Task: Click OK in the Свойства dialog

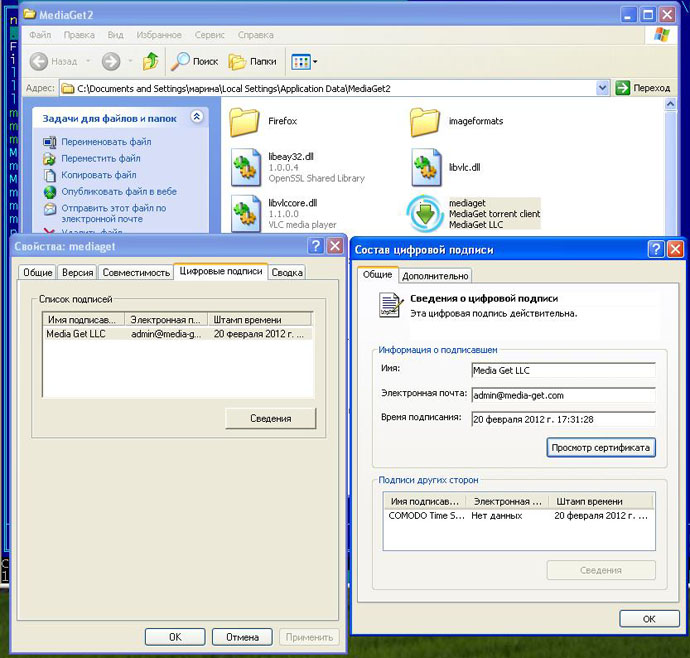Action: (x=175, y=637)
